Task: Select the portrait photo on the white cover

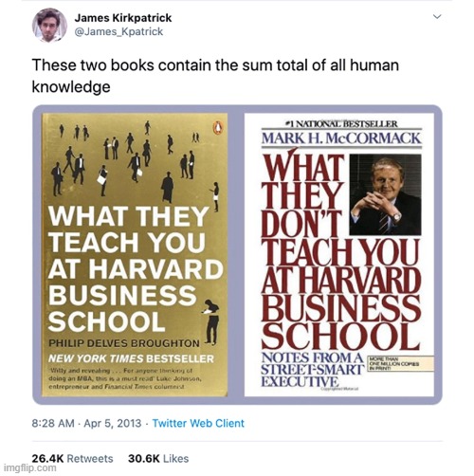Action: (x=386, y=194)
